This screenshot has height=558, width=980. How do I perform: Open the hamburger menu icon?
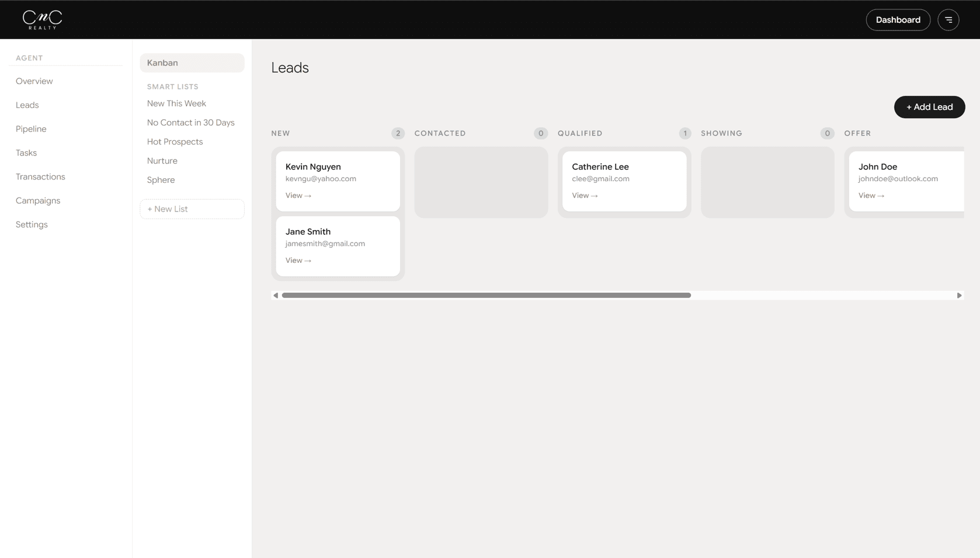click(x=948, y=20)
